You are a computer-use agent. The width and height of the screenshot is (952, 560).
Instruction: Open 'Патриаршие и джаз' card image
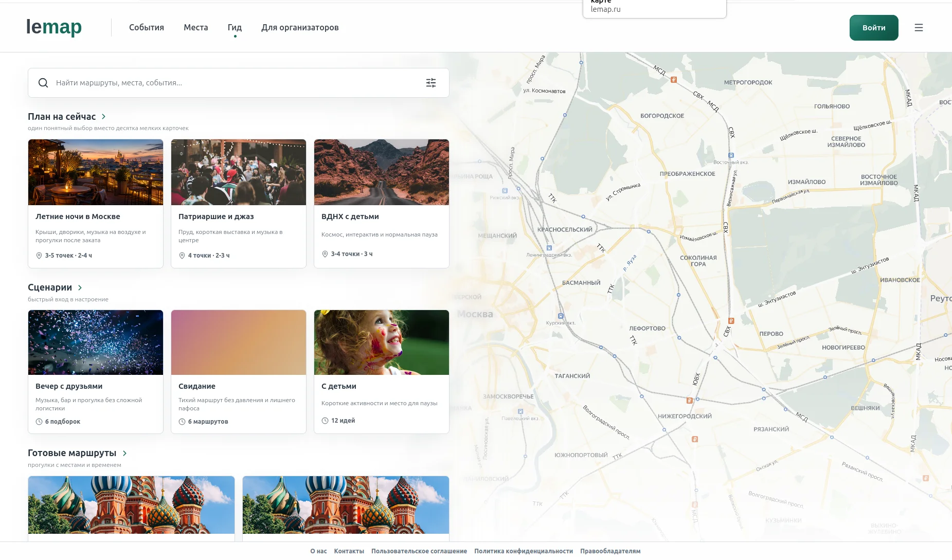239,172
